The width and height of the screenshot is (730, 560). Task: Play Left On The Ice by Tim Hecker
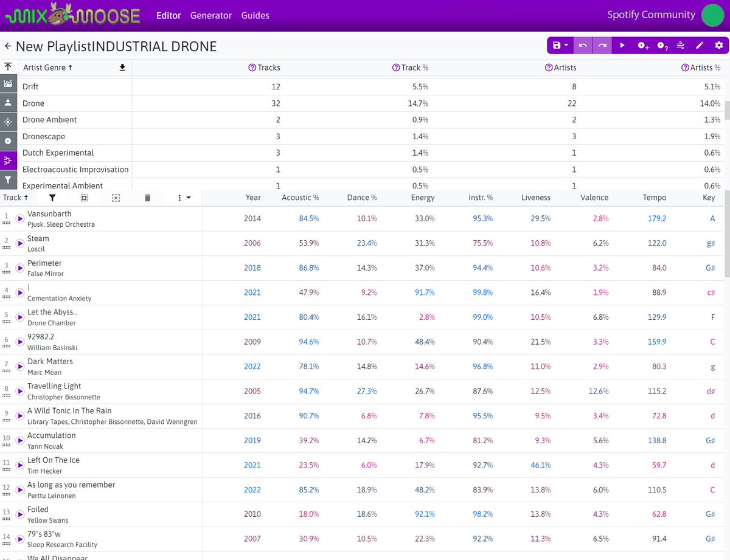19,465
